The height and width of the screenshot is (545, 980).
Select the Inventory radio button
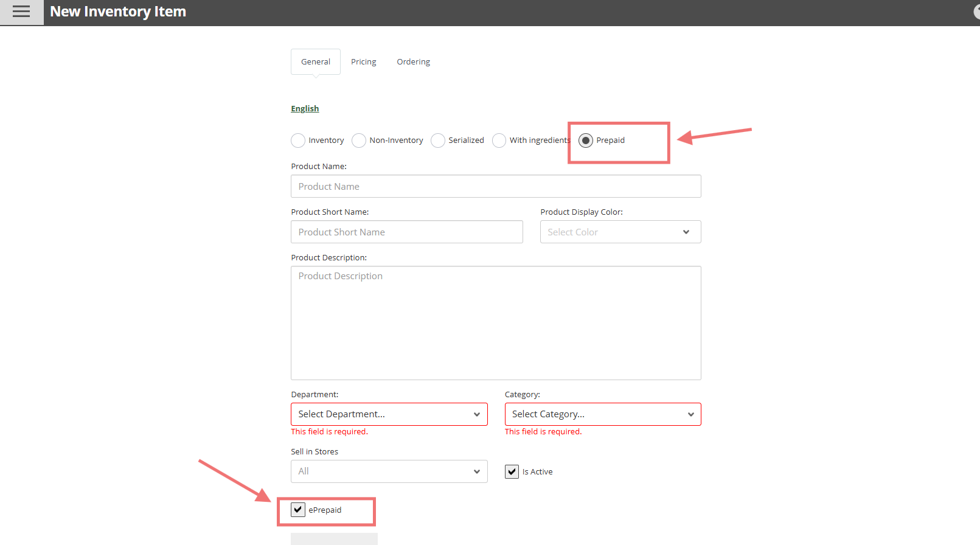point(298,141)
